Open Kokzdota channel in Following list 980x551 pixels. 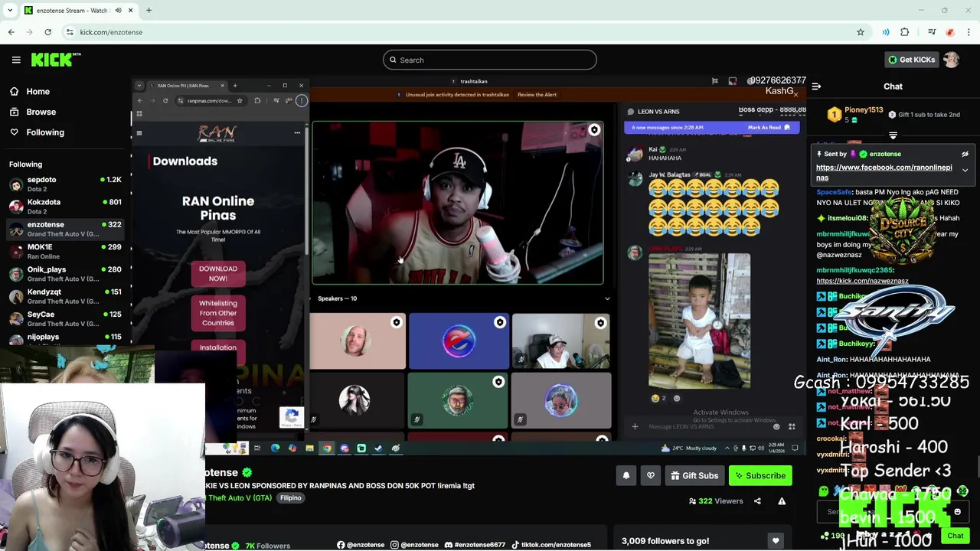(x=65, y=206)
